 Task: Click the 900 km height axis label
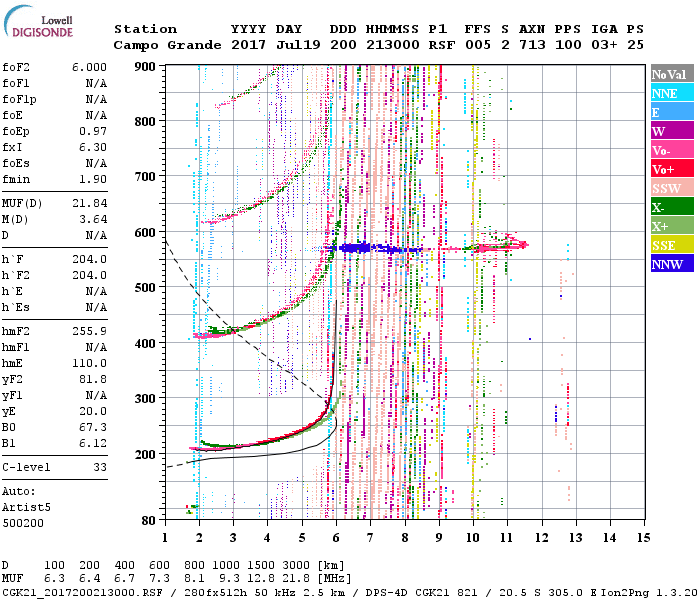146,67
